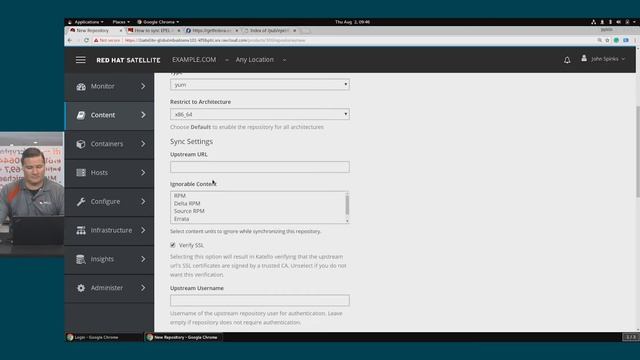Open the clock showing Thu Aug 2
Screen dimensions: 640x360
click(x=352, y=22)
